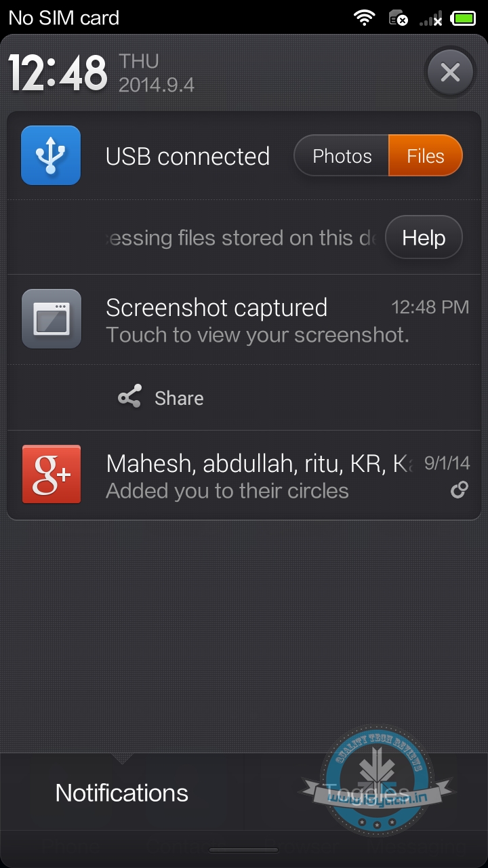The image size is (488, 868).
Task: Switch to the Toggles tab
Action: tap(366, 792)
